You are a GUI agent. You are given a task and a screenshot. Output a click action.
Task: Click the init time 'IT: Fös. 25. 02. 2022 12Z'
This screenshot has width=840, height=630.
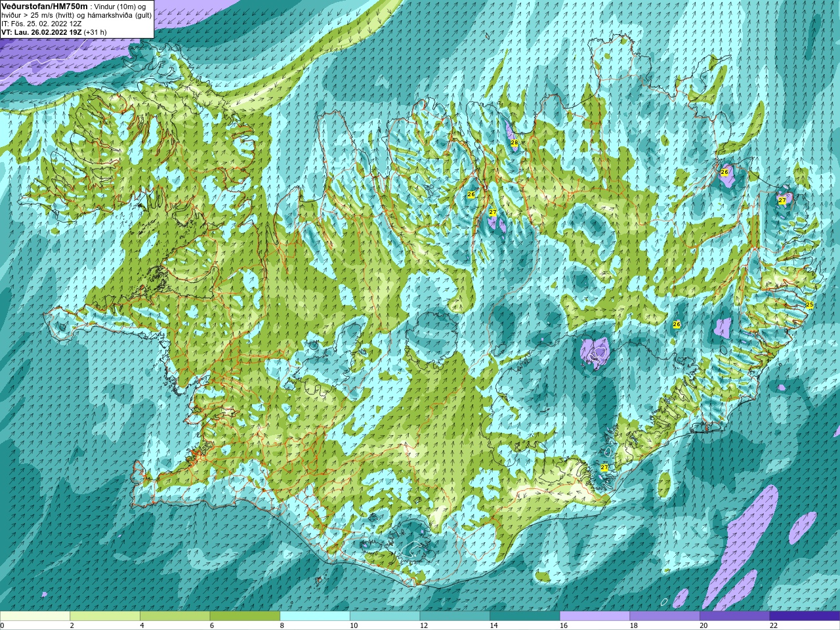41,23
